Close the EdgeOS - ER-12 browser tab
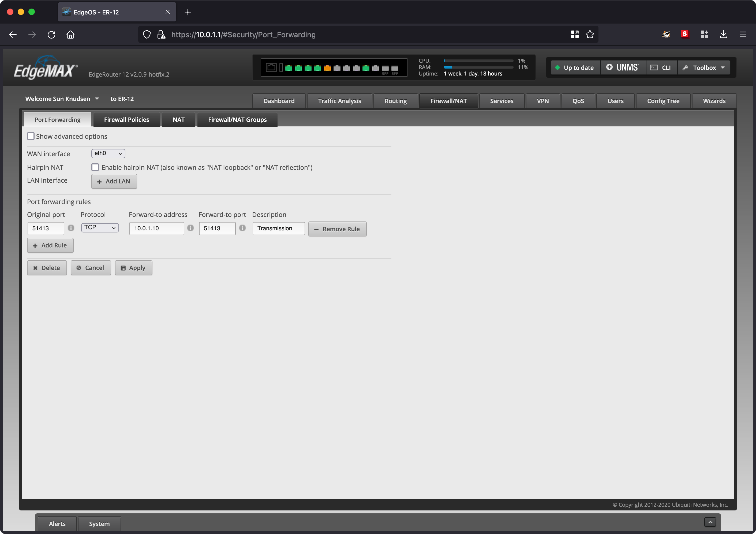756x534 pixels. pyautogui.click(x=168, y=12)
